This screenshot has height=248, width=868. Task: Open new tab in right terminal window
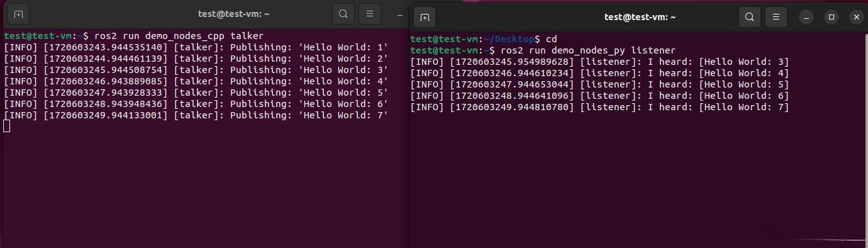click(x=425, y=17)
